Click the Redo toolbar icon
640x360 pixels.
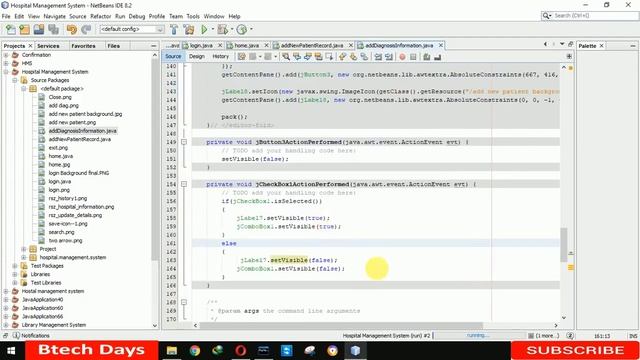pos(86,29)
